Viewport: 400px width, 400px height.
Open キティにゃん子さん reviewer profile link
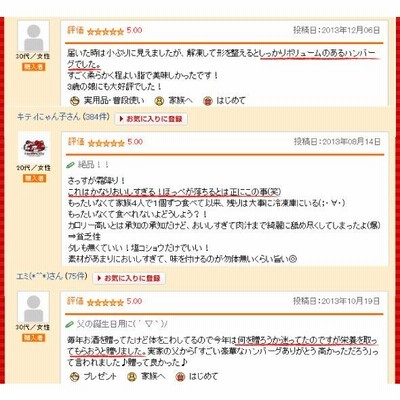tap(49, 117)
